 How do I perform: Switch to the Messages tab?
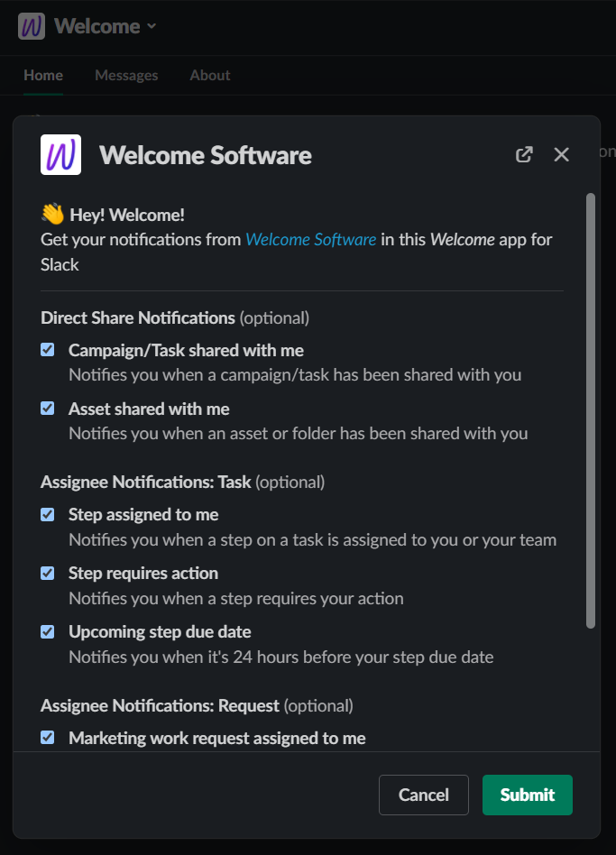click(125, 75)
